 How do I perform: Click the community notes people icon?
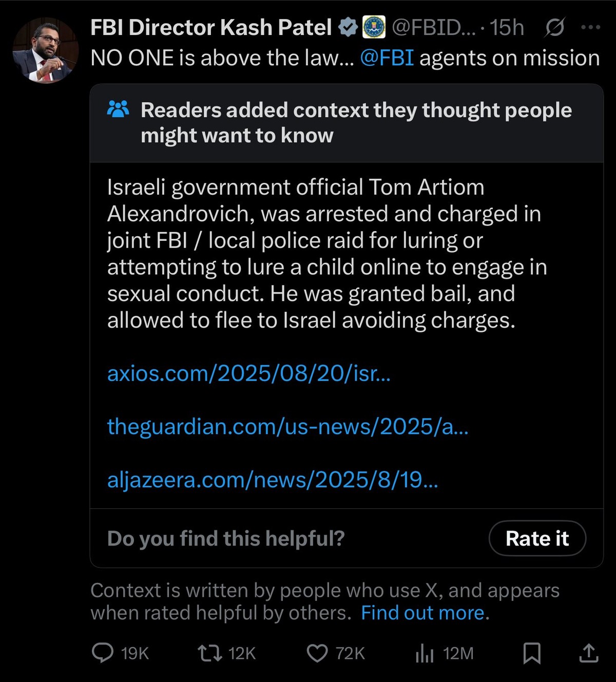[118, 109]
